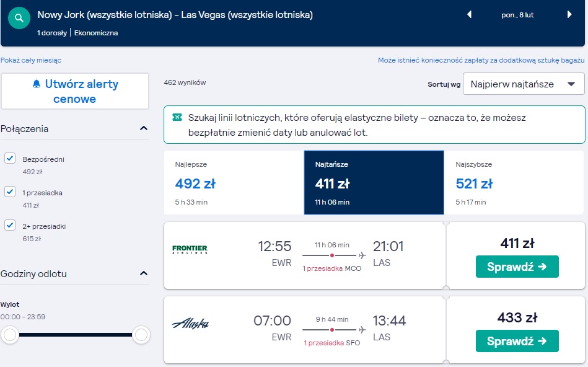588x367 pixels.
Task: Go to the previous date arrow
Action: (469, 15)
